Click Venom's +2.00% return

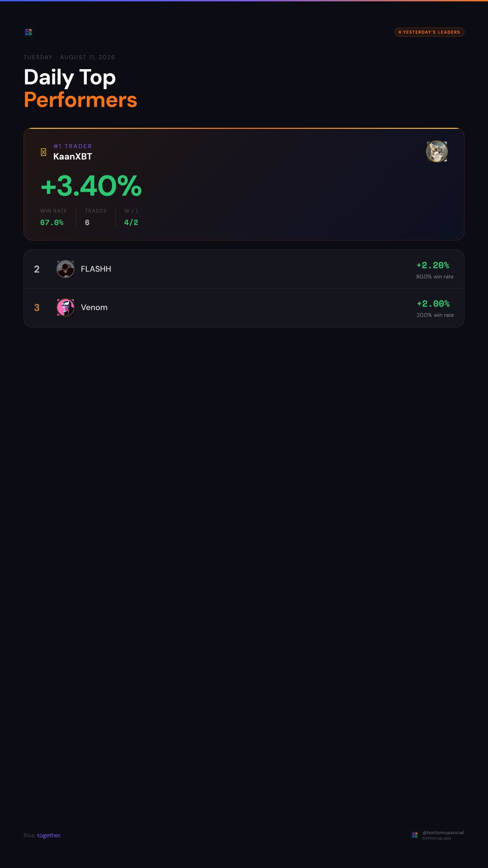click(x=433, y=304)
